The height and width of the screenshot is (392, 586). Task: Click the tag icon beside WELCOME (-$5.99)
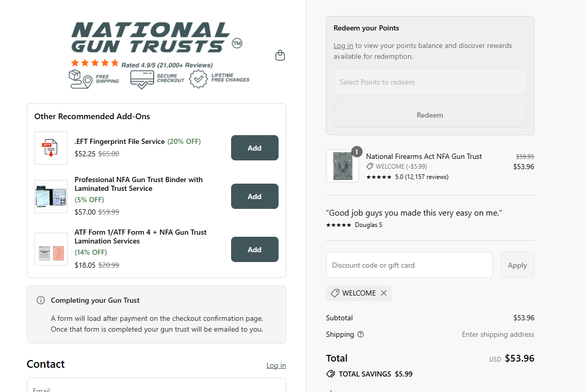coord(370,166)
